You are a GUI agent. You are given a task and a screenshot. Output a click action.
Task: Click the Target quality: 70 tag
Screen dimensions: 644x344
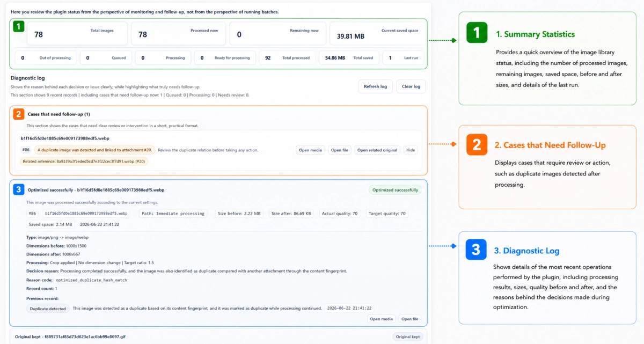(387, 214)
